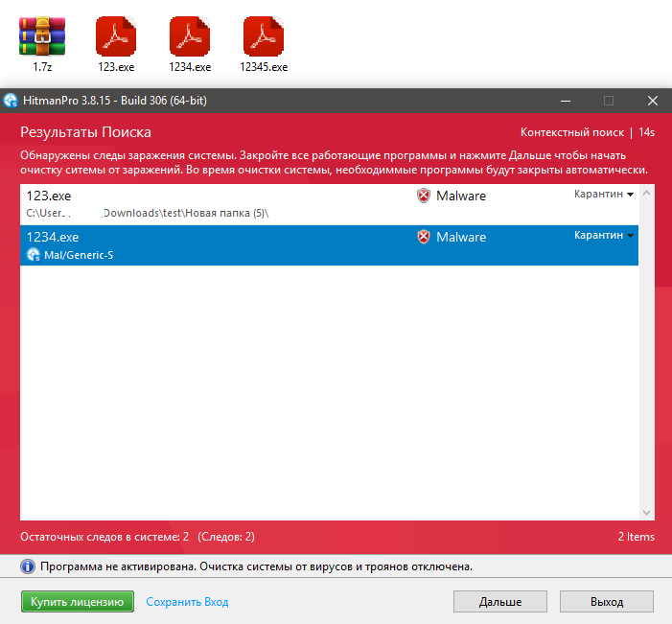Click the Результаты Поиска heading
The height and width of the screenshot is (624, 672).
(85, 132)
